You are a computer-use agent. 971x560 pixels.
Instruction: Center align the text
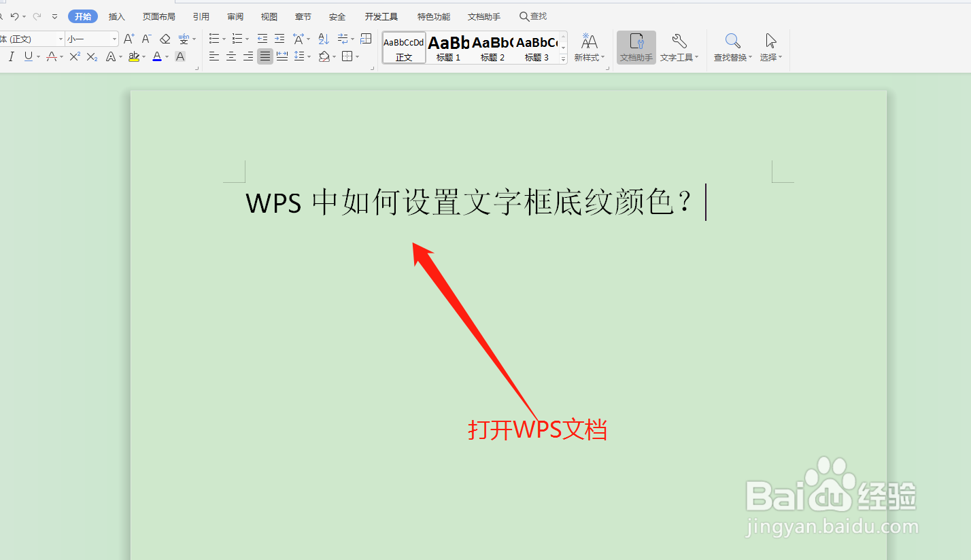[231, 56]
